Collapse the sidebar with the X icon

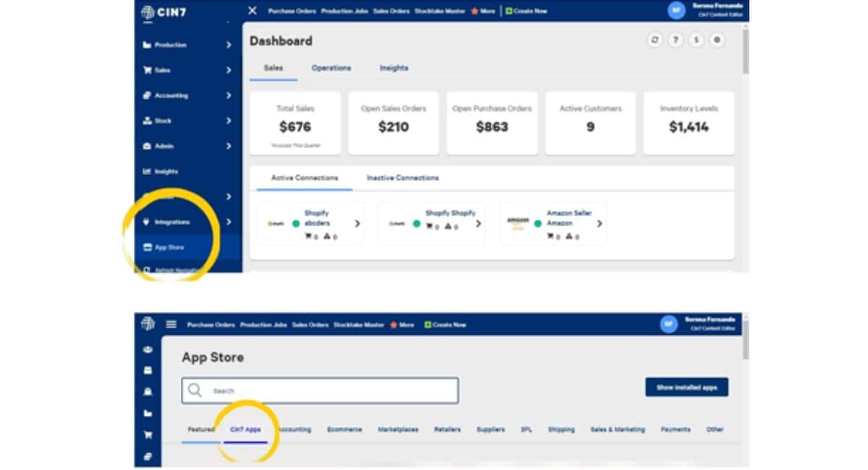click(x=252, y=11)
